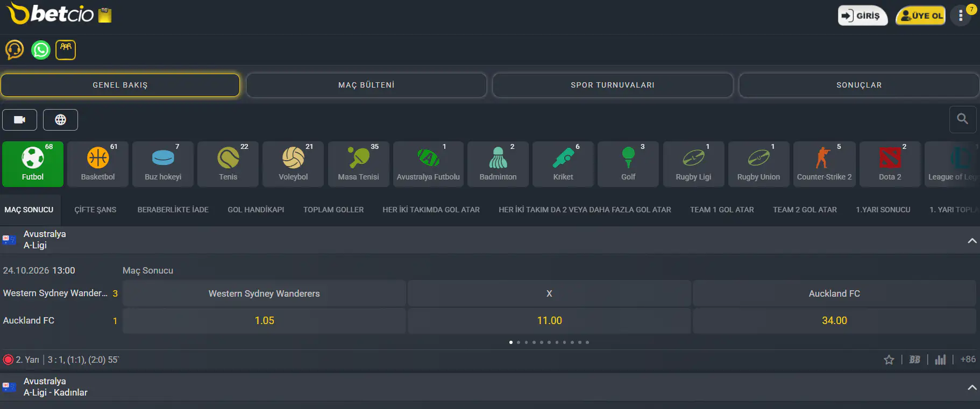
Task: Select the Futbol sport icon
Action: [x=33, y=164]
